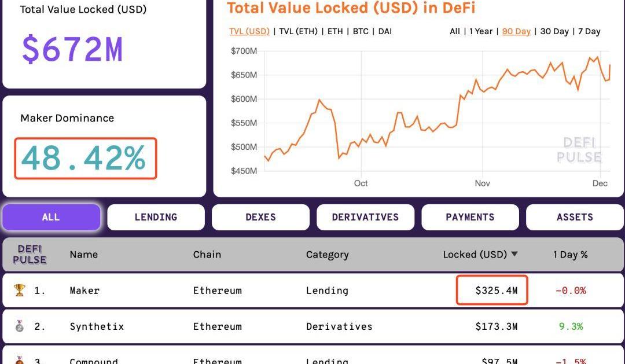Open the Synthetix project row
The image size is (625, 364).
(97, 326)
